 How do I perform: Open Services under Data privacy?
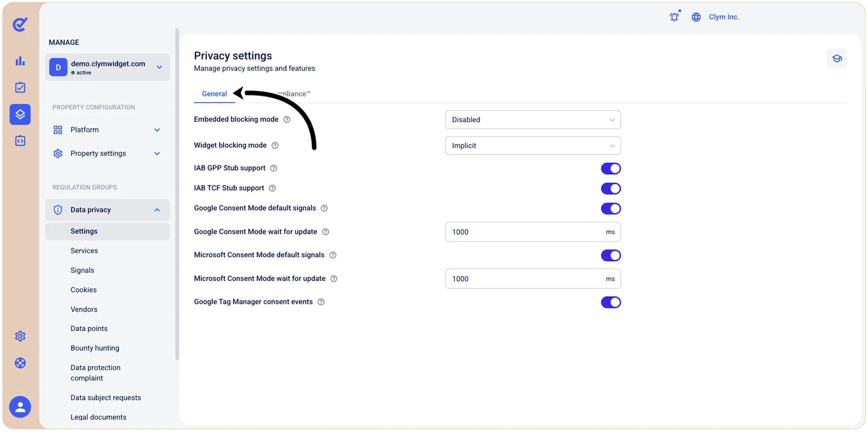84,251
